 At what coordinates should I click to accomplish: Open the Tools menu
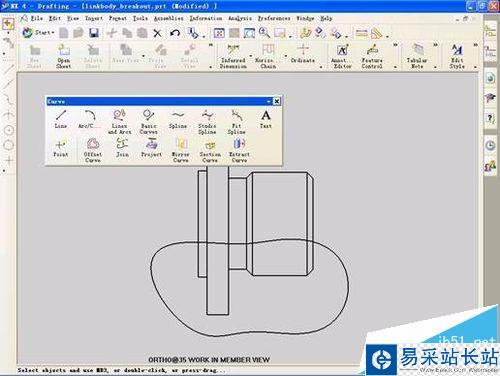pyautogui.click(x=140, y=18)
